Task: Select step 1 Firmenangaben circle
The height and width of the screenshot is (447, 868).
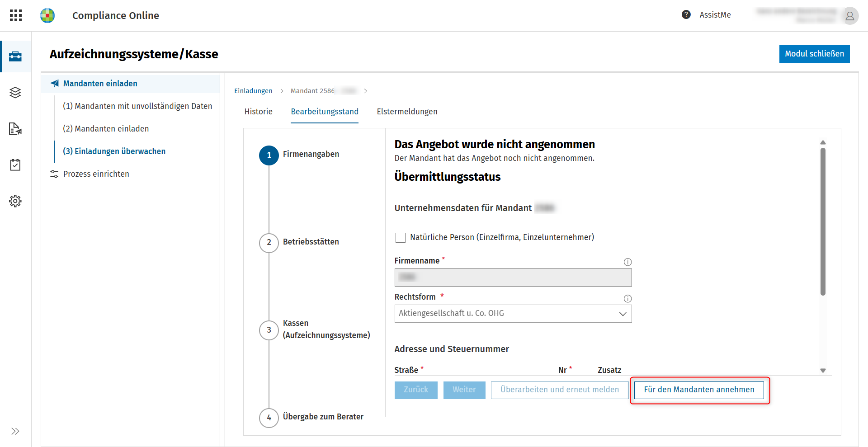Action: [x=269, y=155]
